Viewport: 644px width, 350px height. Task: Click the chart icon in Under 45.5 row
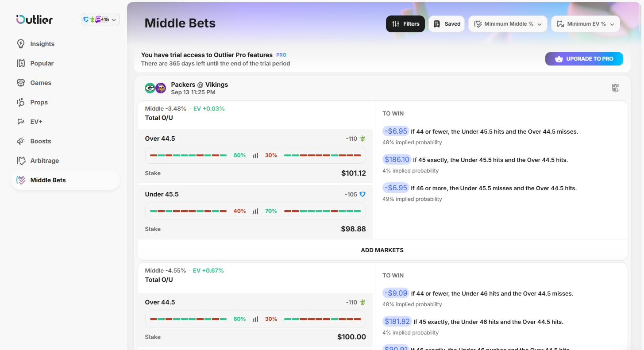pos(255,211)
